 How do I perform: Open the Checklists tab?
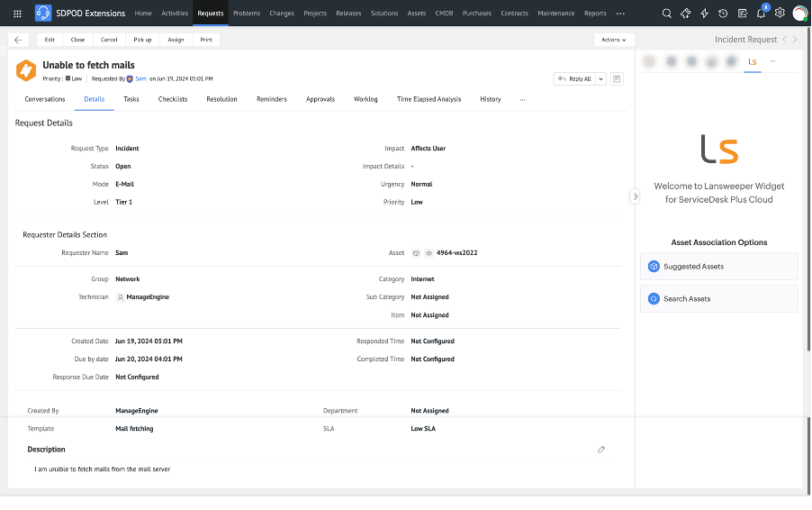pyautogui.click(x=173, y=99)
